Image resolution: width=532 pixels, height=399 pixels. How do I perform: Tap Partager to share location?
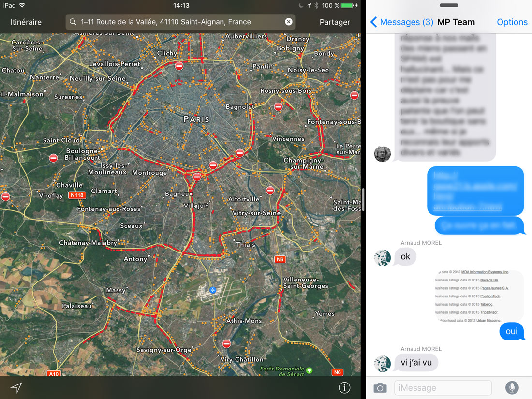tap(335, 22)
